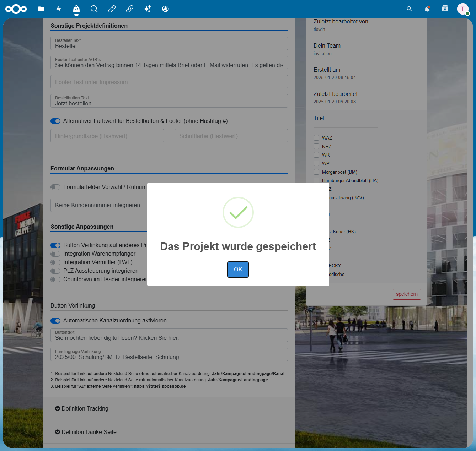The height and width of the screenshot is (451, 476).
Task: Open the user avatar menu
Action: (463, 9)
